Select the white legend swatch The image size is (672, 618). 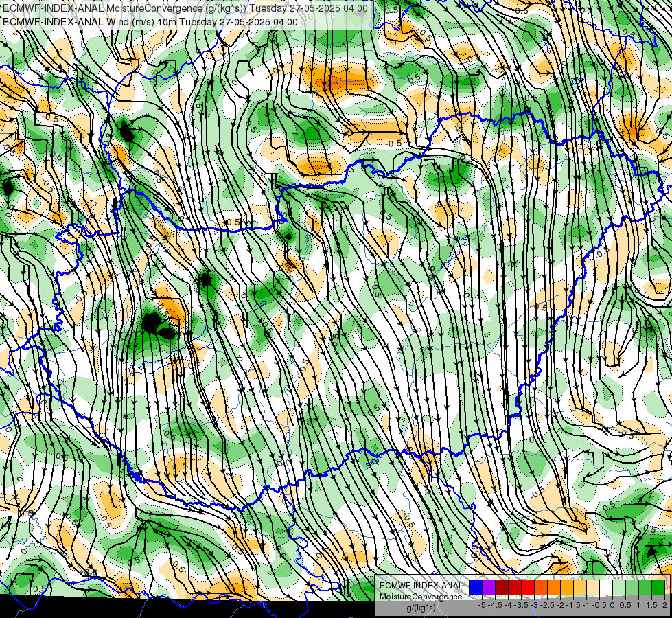click(606, 587)
